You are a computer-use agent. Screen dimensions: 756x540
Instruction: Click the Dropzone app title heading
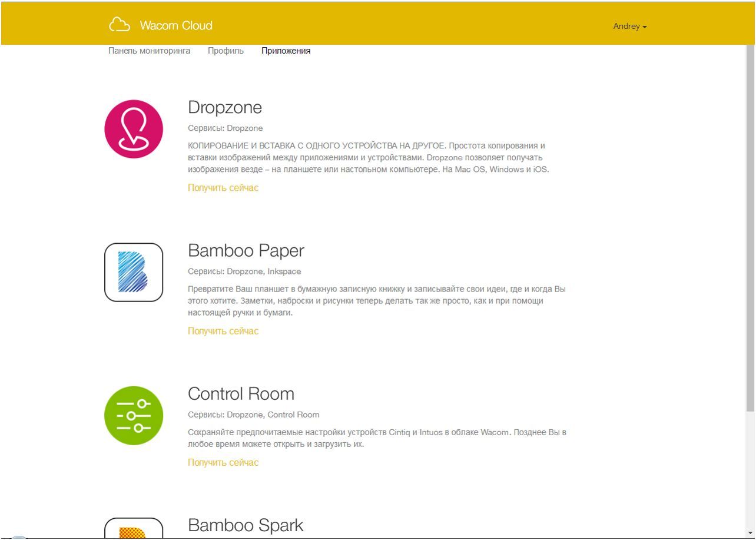(x=225, y=107)
